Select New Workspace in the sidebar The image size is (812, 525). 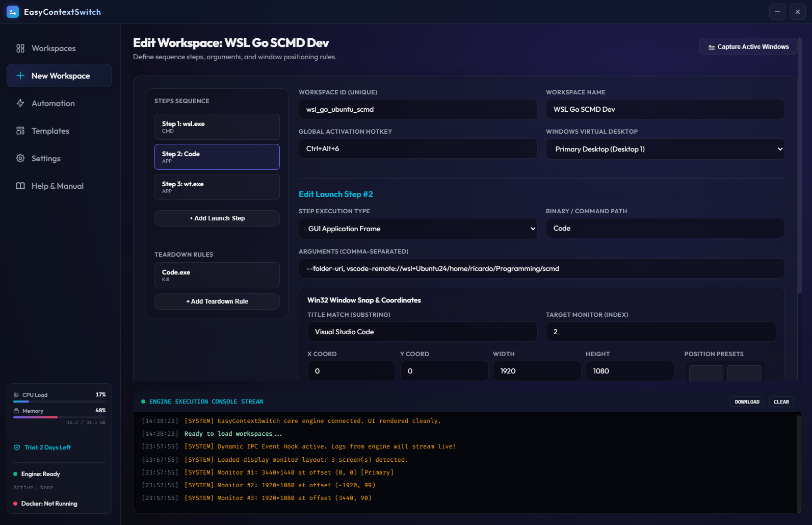click(59, 76)
